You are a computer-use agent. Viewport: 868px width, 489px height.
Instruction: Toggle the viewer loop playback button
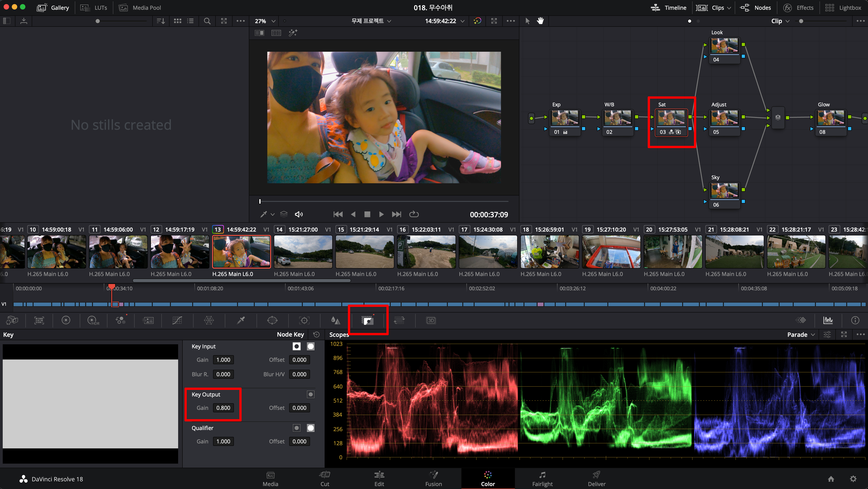tap(414, 214)
